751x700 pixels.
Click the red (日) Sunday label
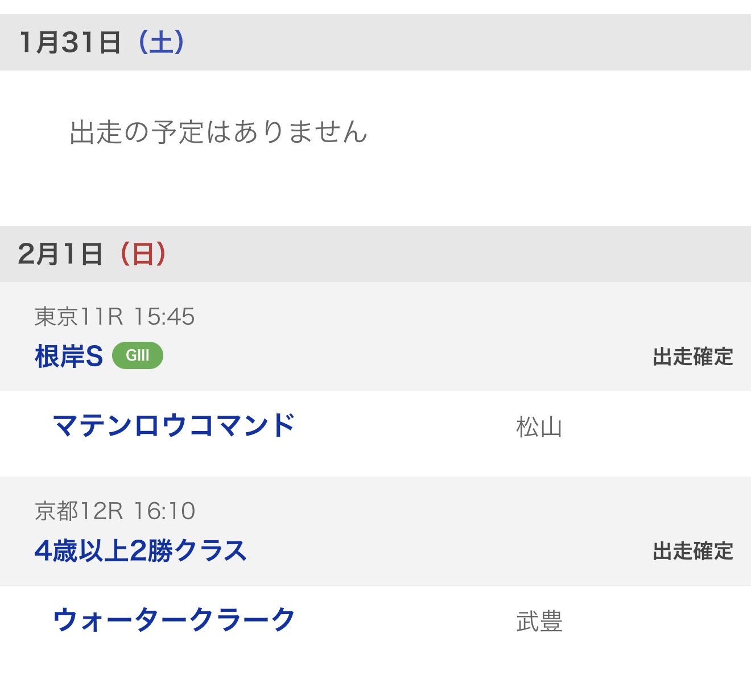click(143, 254)
